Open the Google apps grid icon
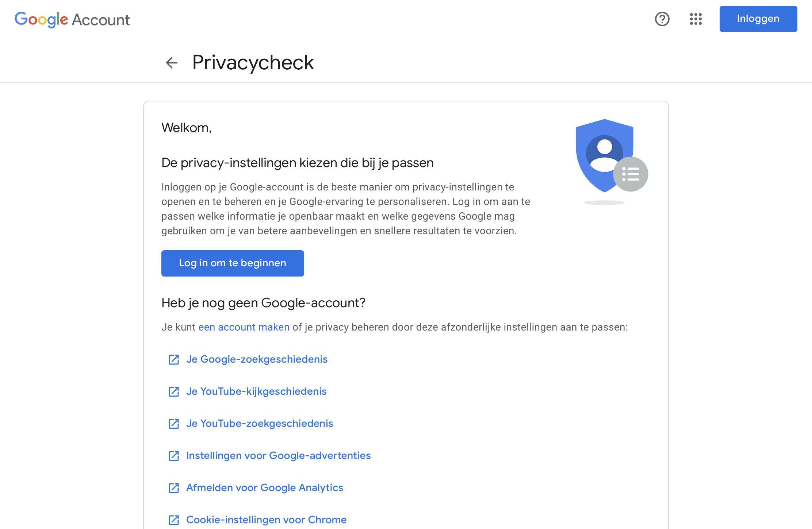812x529 pixels. [696, 19]
